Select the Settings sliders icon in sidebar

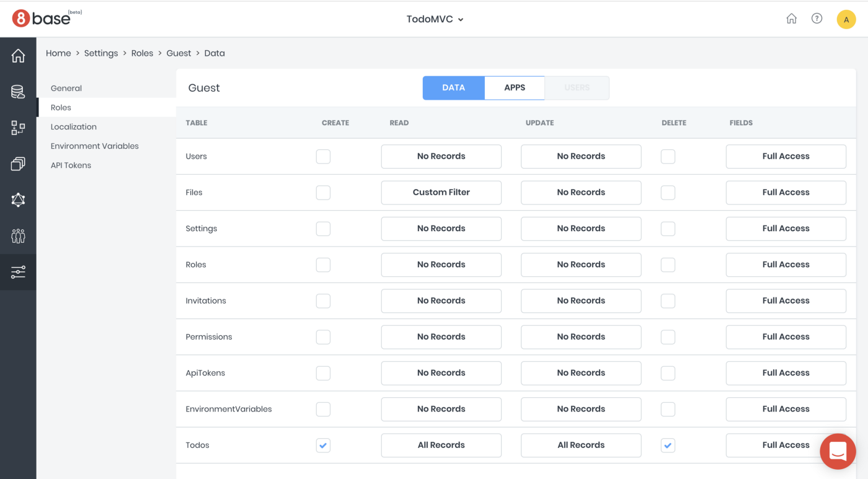coord(18,271)
